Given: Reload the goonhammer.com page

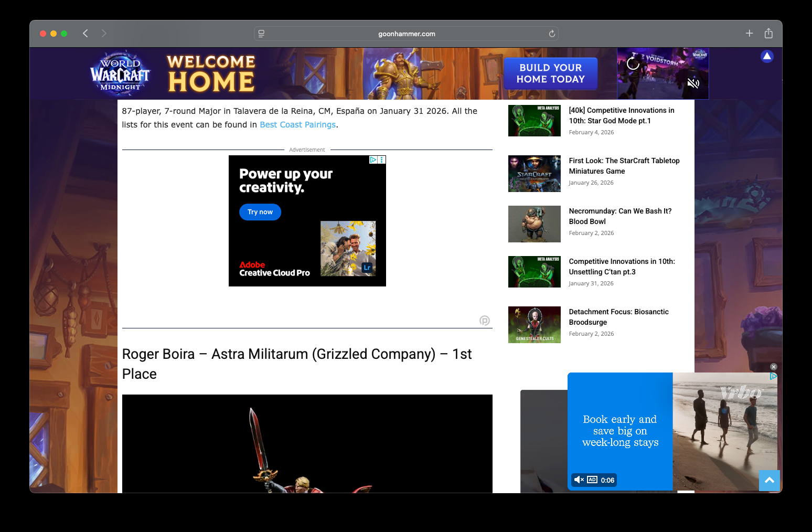Looking at the screenshot, I should pos(552,34).
